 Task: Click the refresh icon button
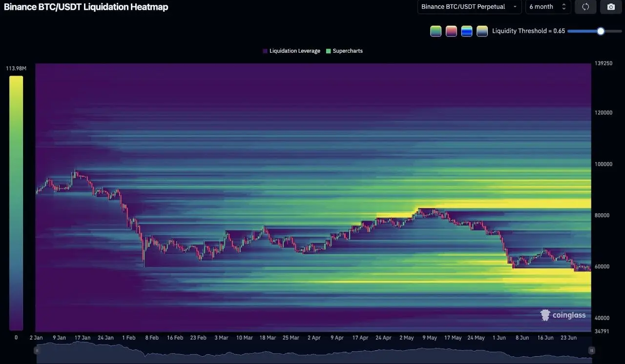pos(585,7)
